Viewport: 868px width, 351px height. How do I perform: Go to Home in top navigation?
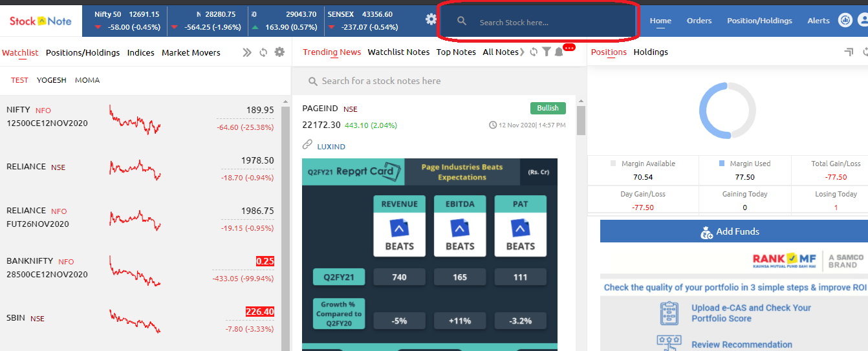click(660, 21)
